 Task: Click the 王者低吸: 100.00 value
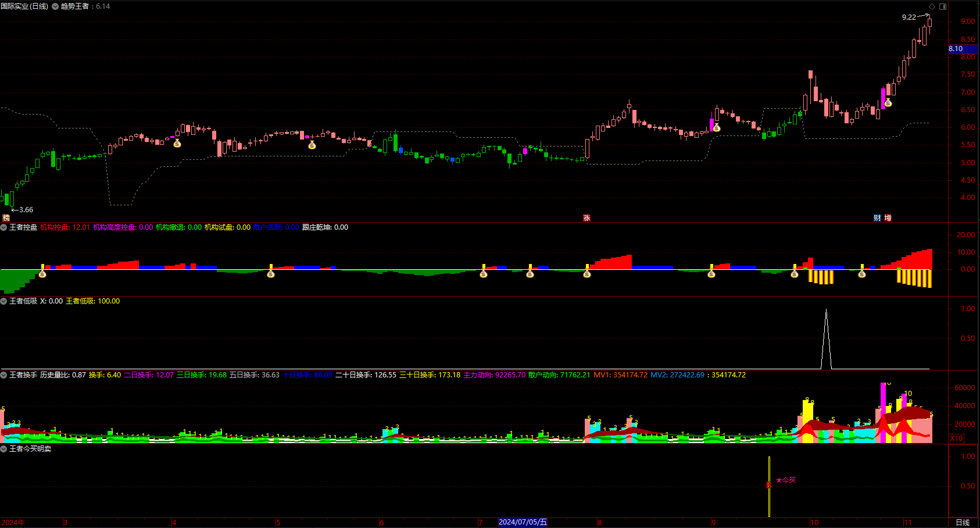click(92, 301)
